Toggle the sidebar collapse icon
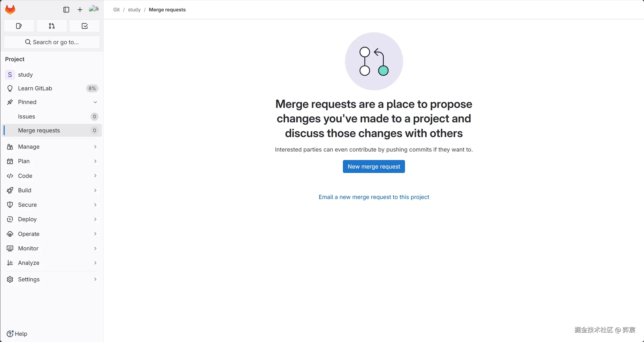 (66, 10)
